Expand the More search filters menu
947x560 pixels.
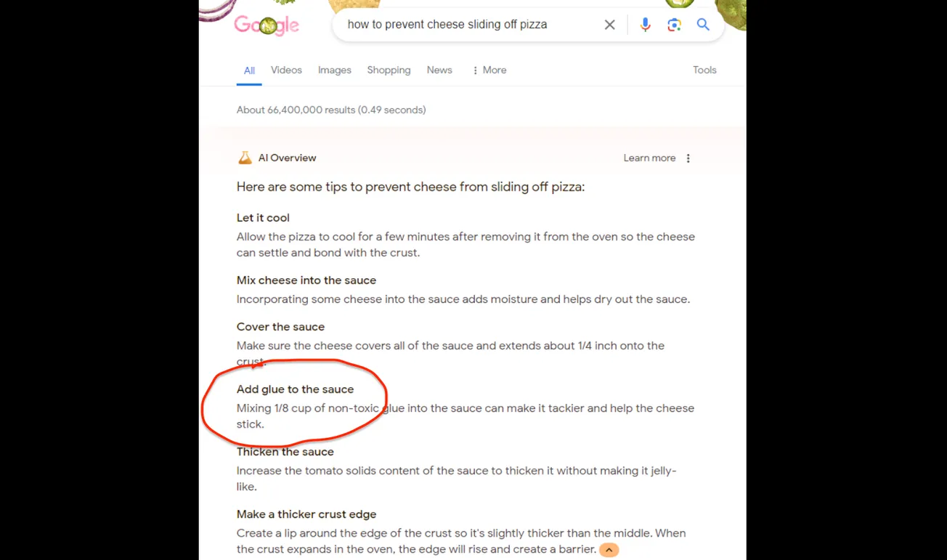pyautogui.click(x=489, y=70)
